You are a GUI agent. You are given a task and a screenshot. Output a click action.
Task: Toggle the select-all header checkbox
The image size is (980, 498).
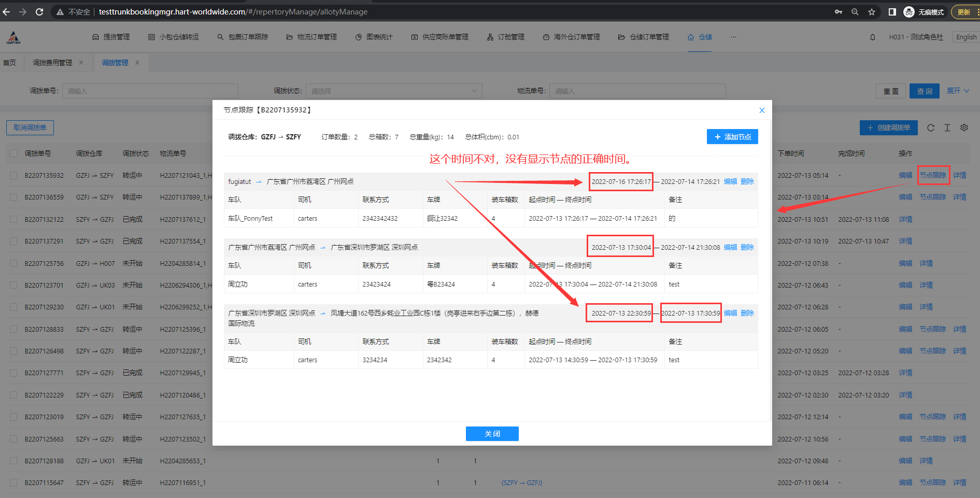pyautogui.click(x=13, y=154)
